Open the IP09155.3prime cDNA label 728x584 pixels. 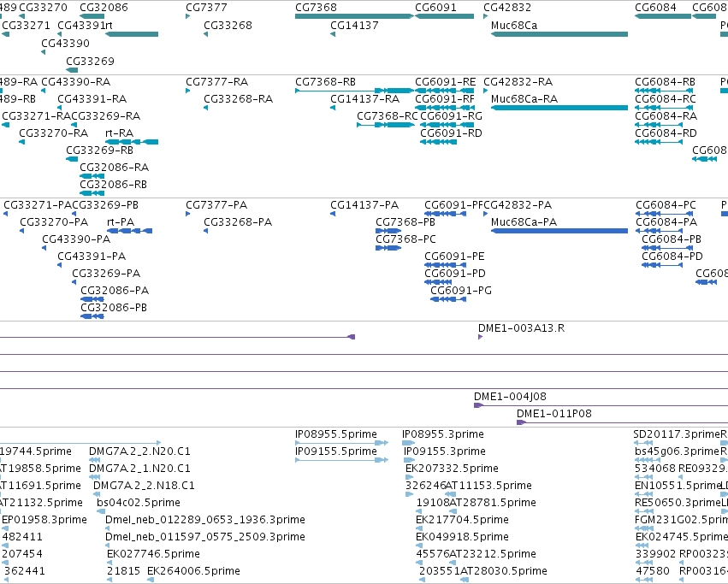tap(444, 451)
